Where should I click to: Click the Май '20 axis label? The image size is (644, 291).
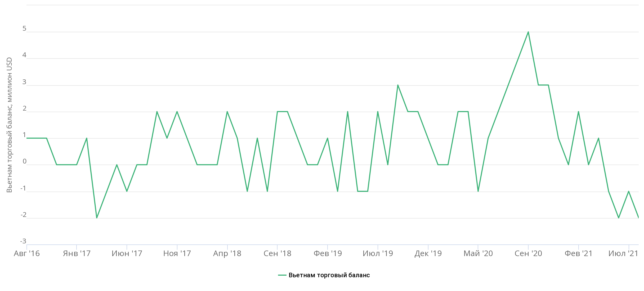pos(478,253)
